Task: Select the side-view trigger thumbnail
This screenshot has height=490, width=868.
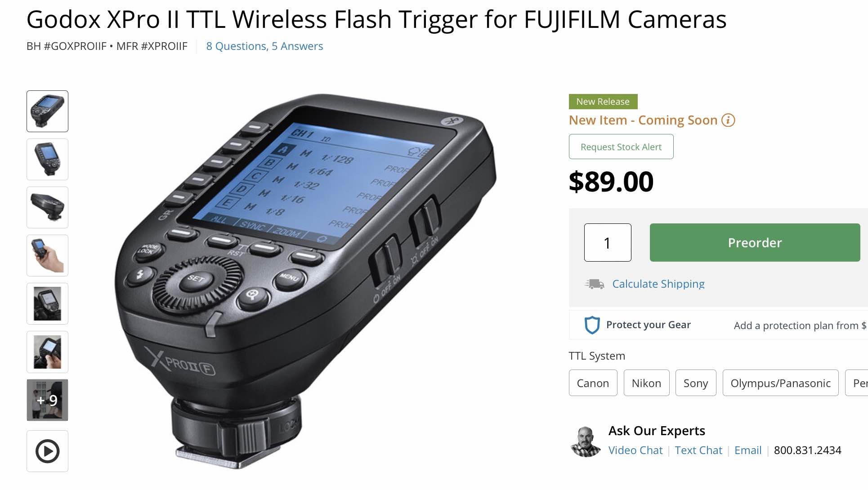Action: point(47,207)
